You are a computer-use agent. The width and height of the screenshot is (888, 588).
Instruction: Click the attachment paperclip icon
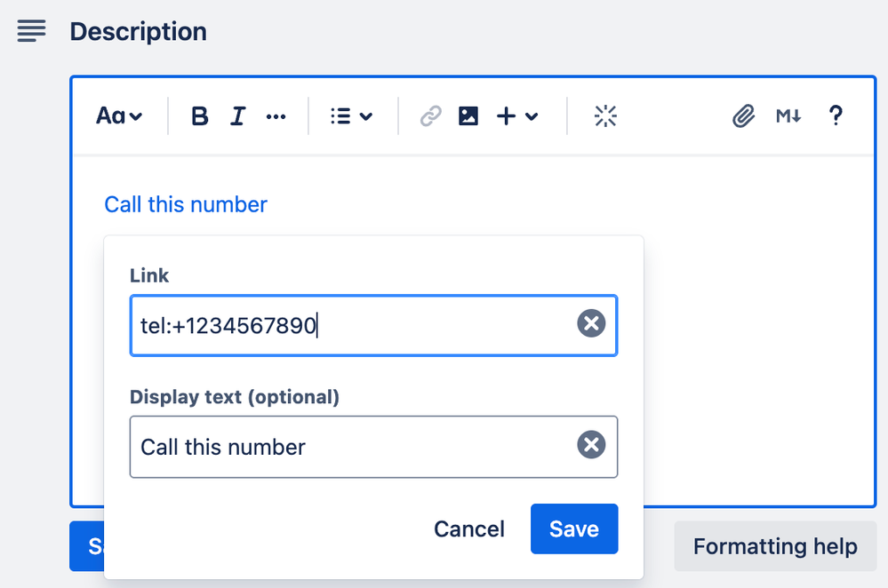coord(744,116)
